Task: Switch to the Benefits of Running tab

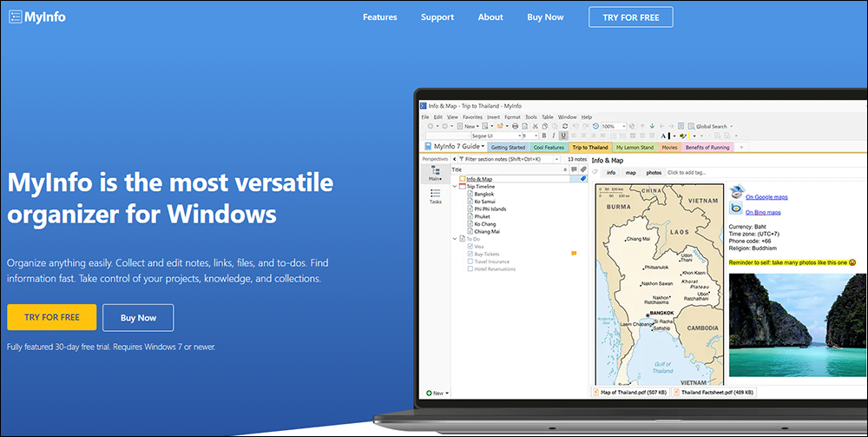Action: pyautogui.click(x=707, y=148)
